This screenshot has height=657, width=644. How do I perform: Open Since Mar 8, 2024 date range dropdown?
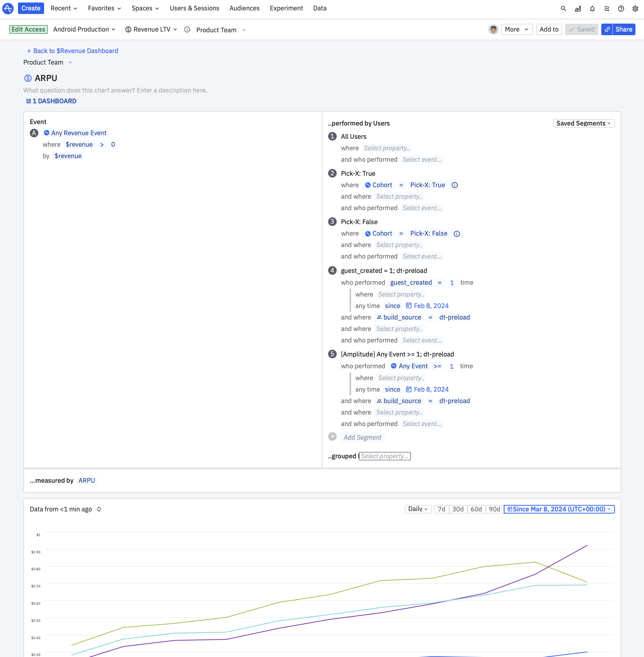point(559,509)
